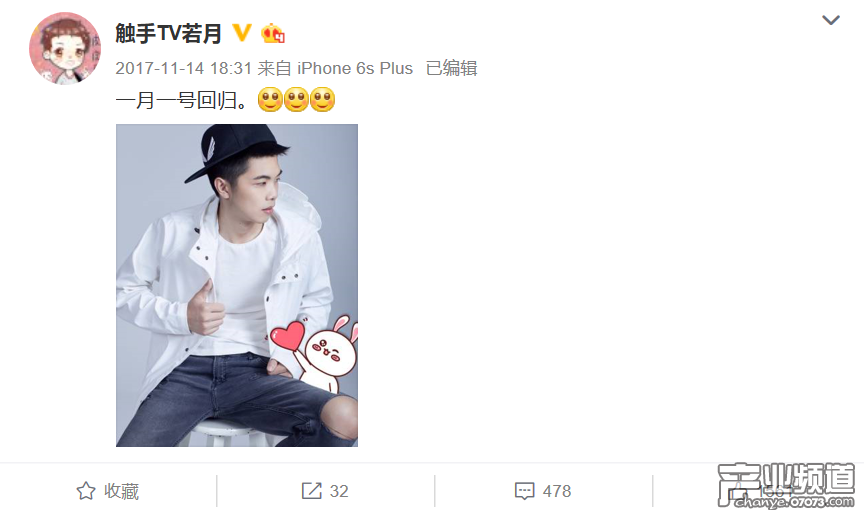Viewport: 864px width, 515px height.
Task: Click the crown membership level icon
Action: pyautogui.click(x=273, y=34)
